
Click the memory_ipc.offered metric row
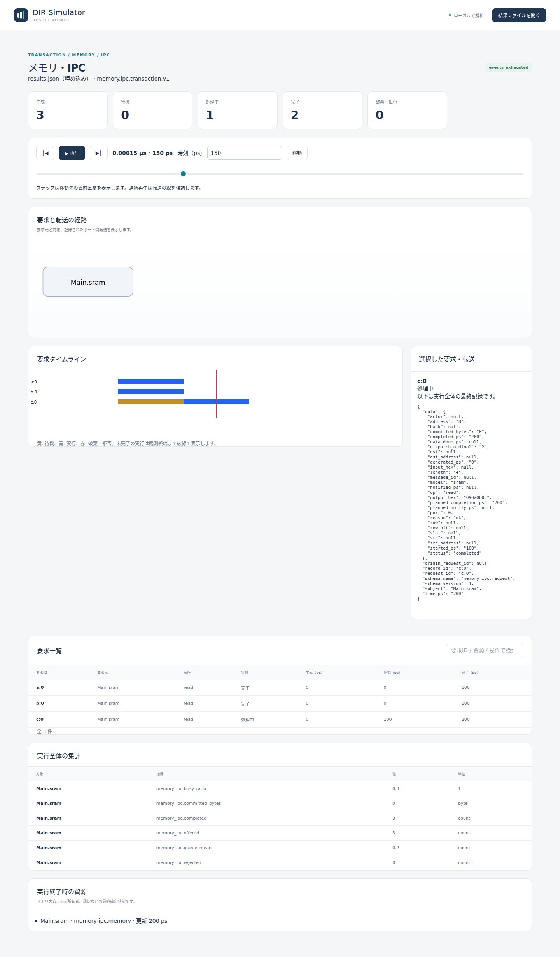(x=280, y=833)
